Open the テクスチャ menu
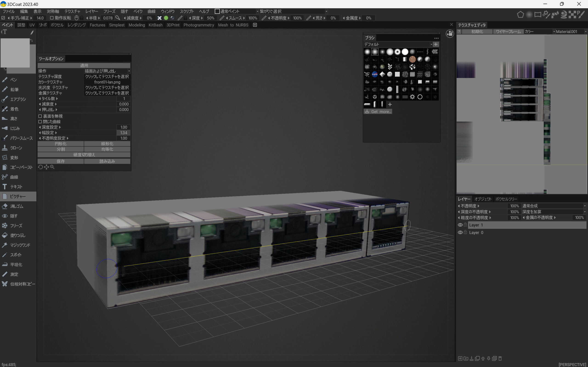The image size is (588, 367). coord(72,11)
